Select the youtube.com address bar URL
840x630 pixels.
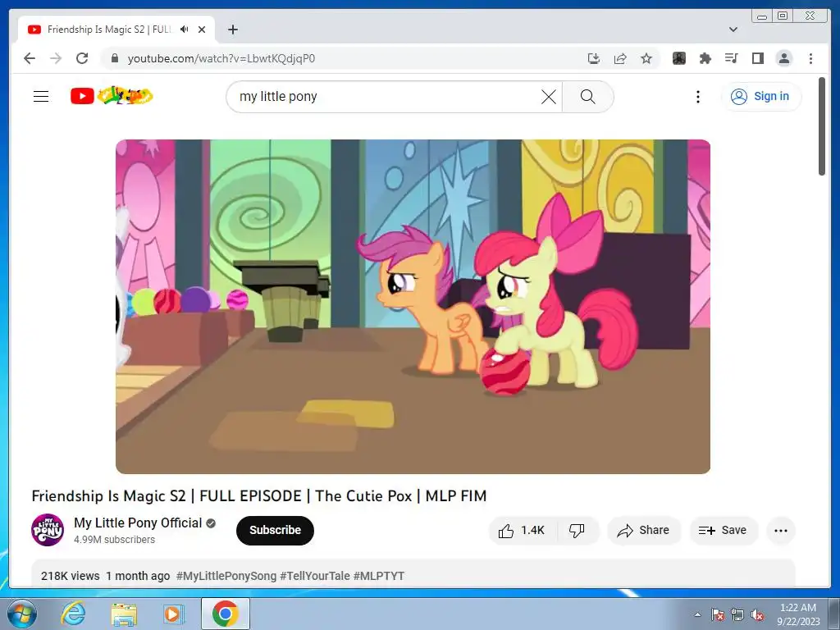pos(221,58)
